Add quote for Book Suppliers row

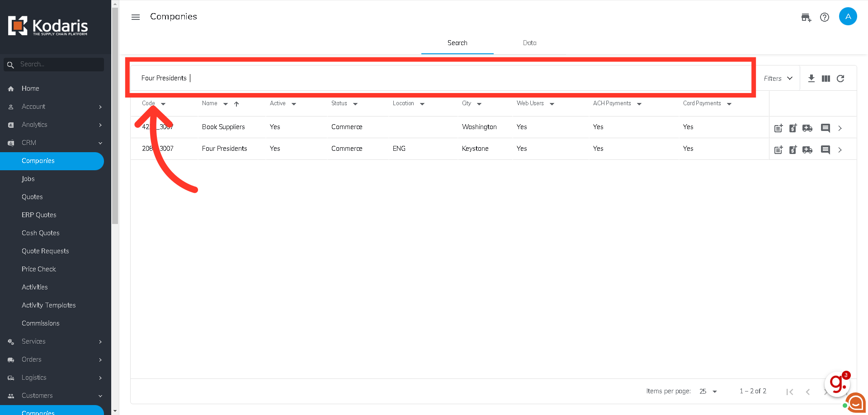778,128
